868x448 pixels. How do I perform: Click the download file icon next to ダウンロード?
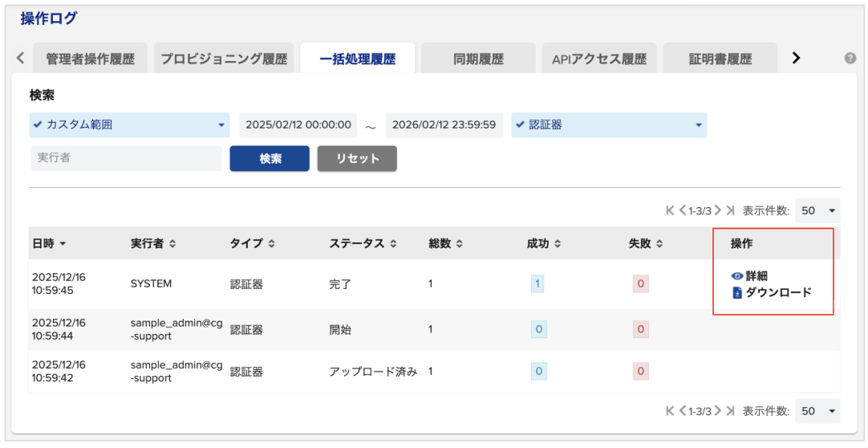736,292
